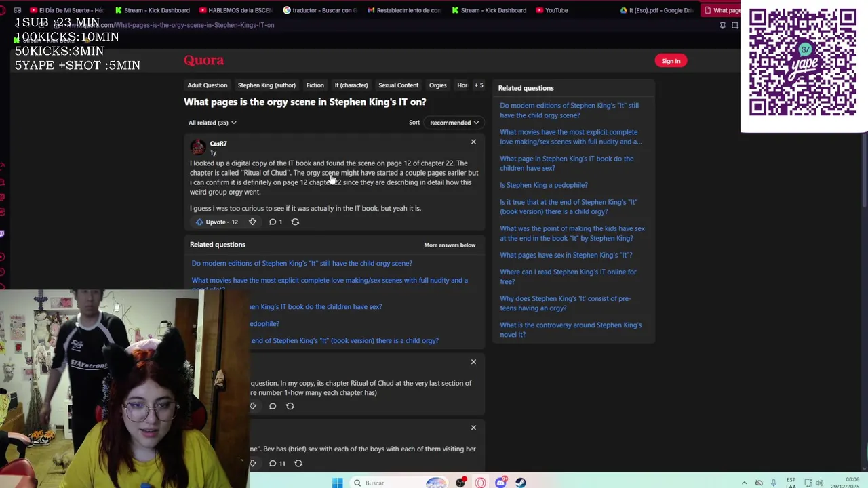This screenshot has height=488, width=868.
Task: Click the bookmark icon in the address bar
Action: (x=723, y=25)
